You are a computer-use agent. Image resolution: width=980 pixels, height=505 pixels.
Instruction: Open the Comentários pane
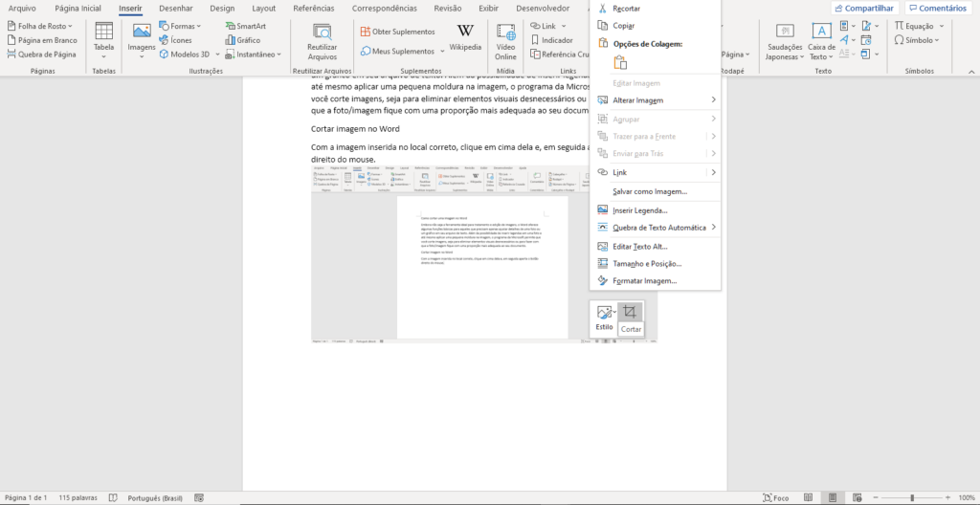pos(938,8)
